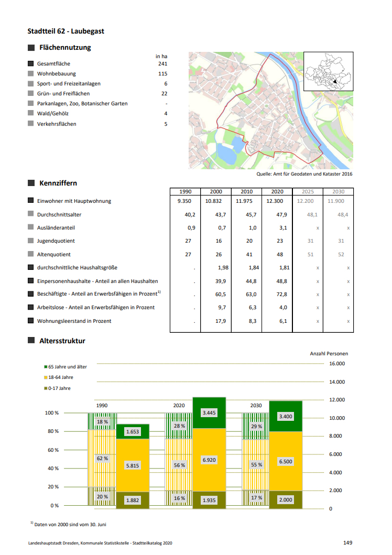Screen dimensions: 392x555
Task: Click the map source line 'Amt für Geodaten'
Action: (304, 173)
